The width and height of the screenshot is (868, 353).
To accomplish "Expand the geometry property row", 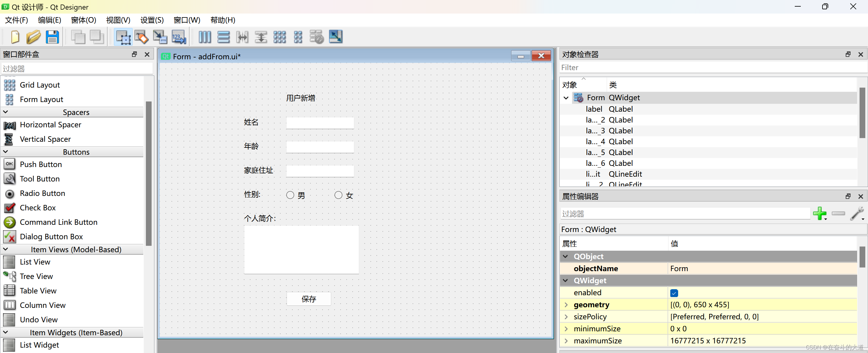I will 566,305.
